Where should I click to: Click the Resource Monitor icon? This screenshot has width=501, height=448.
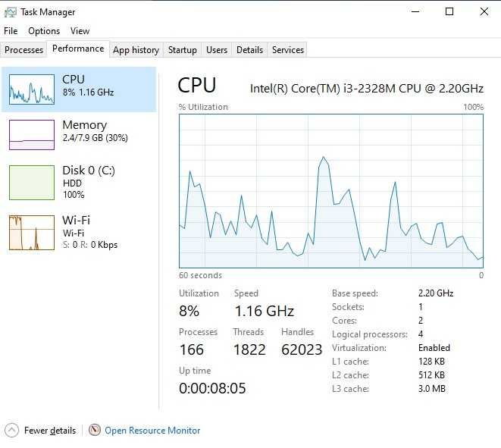pos(95,430)
